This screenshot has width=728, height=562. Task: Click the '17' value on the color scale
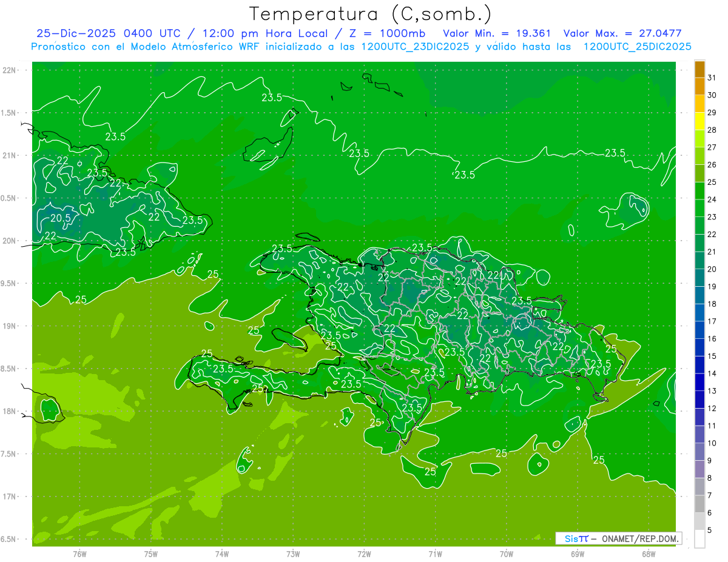pos(712,321)
